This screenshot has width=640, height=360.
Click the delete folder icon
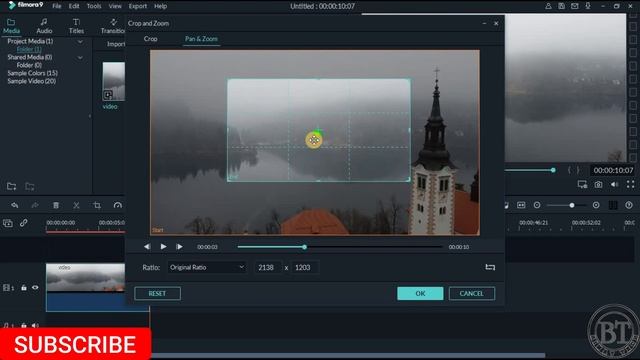pos(30,187)
